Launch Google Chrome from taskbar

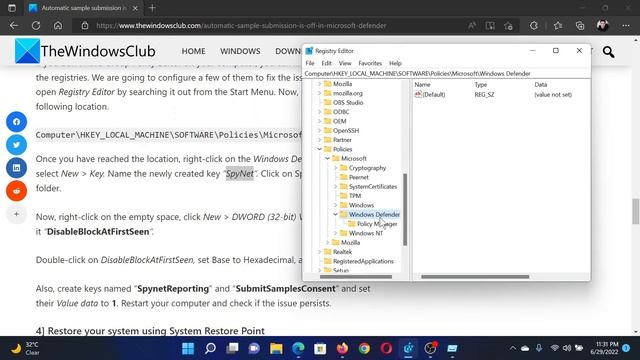point(364,349)
